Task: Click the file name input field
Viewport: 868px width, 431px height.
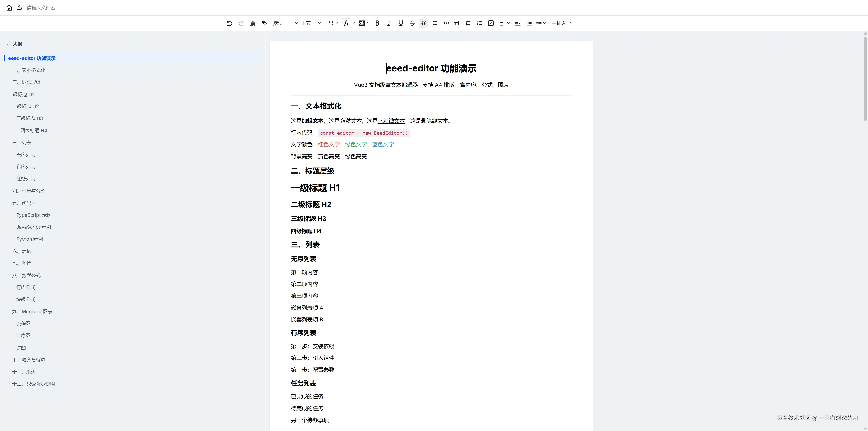Action: point(41,8)
